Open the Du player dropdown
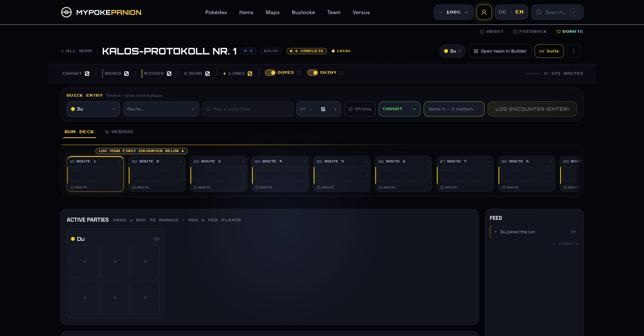Viewport: 644px width, 336px height. click(x=93, y=109)
